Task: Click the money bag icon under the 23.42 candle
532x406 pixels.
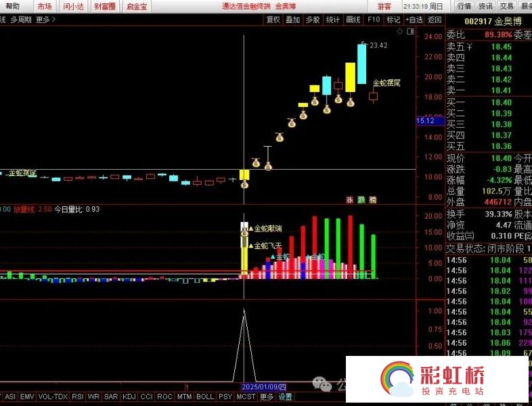Action: coord(351,101)
